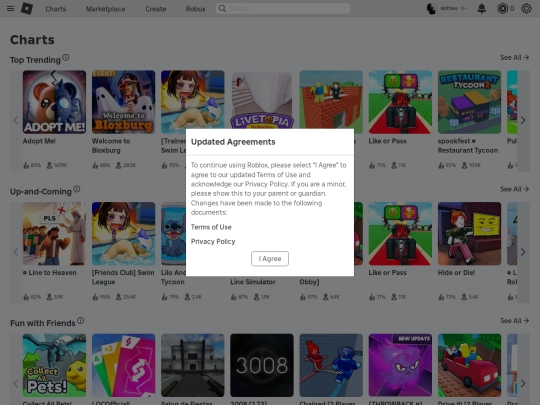This screenshot has width=540, height=405.
Task: Open the purple cat NEW UPDATE thumbnail
Action: 400,365
